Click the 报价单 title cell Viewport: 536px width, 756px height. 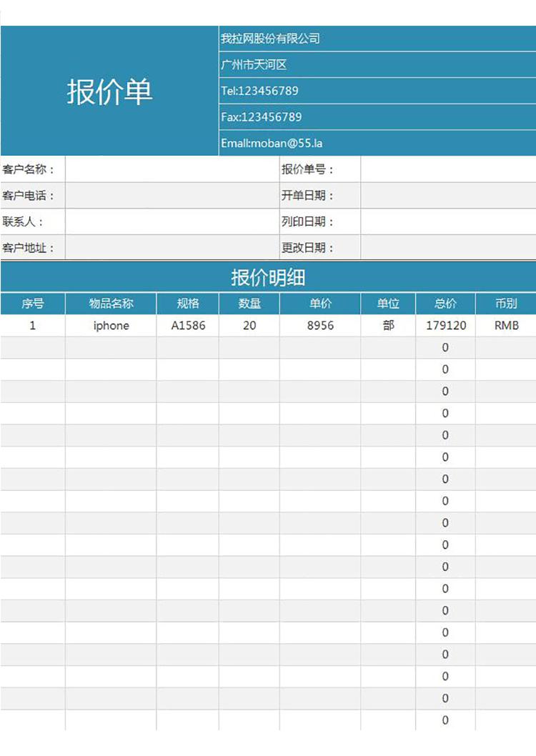109,91
